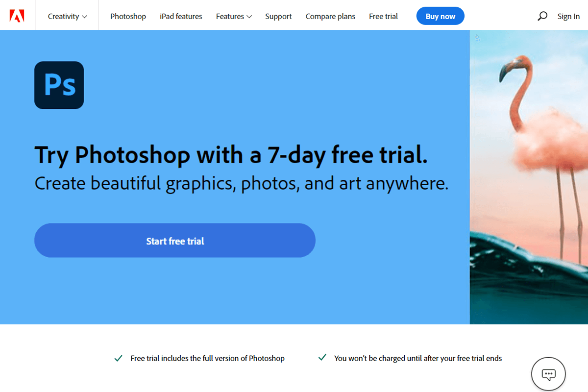
Task: Click the Buy now button
Action: 440,16
